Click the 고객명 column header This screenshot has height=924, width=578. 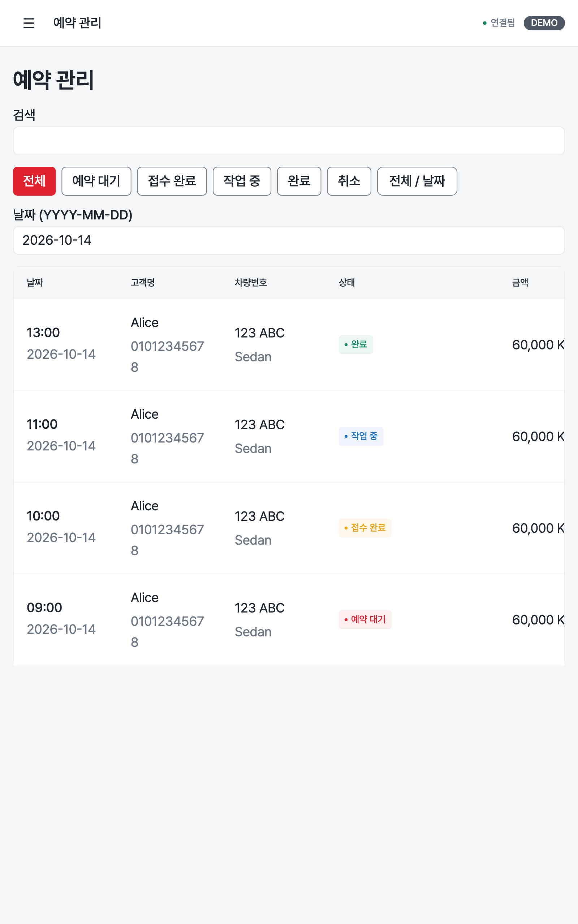(143, 283)
